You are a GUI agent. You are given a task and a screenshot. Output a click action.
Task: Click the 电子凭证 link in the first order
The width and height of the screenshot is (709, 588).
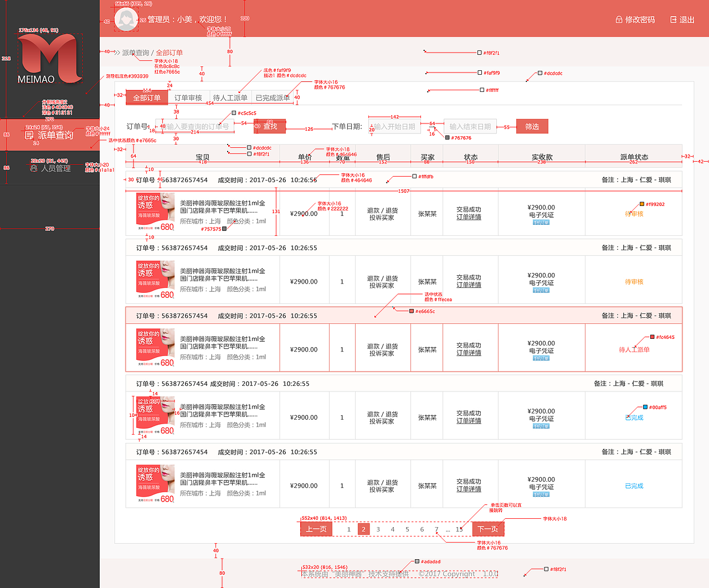pyautogui.click(x=541, y=215)
